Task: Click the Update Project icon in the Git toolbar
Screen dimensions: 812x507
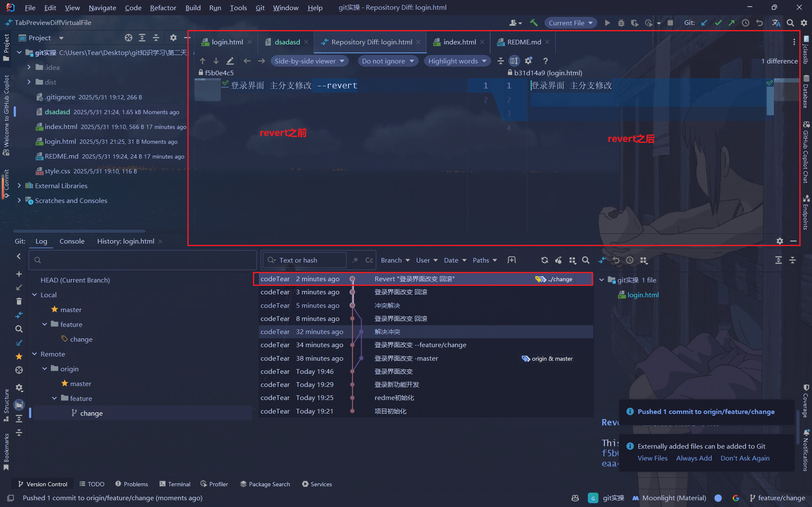Action: pos(704,23)
